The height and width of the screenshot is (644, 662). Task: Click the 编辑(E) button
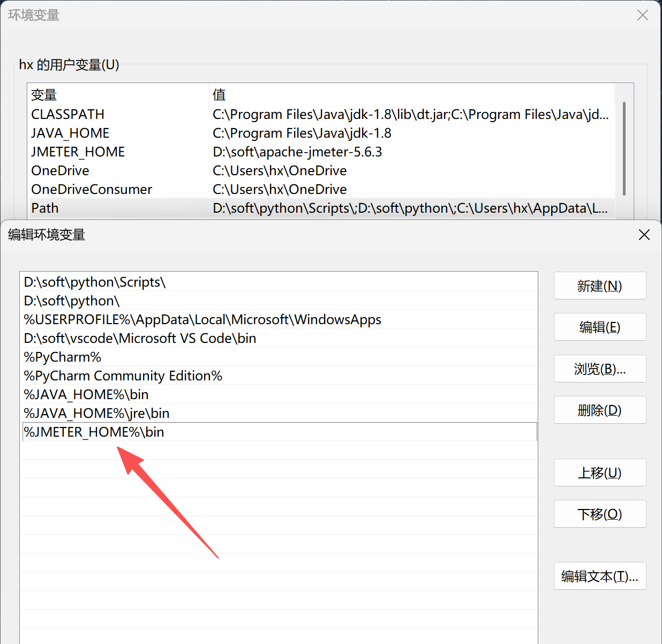(600, 327)
